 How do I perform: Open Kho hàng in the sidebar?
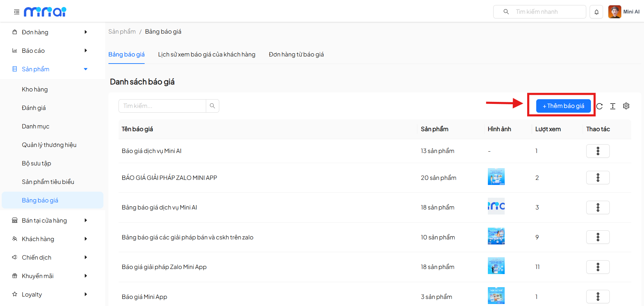coord(35,89)
